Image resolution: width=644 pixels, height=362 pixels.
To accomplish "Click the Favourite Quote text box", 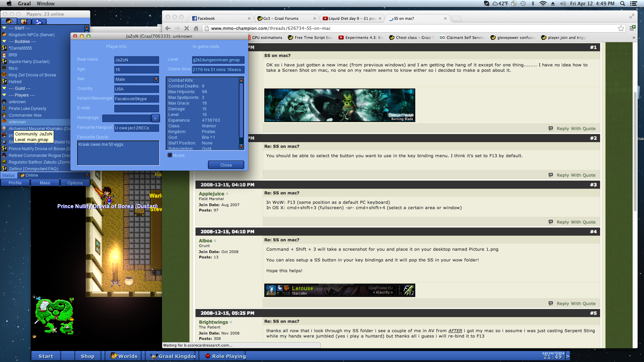I will [118, 153].
